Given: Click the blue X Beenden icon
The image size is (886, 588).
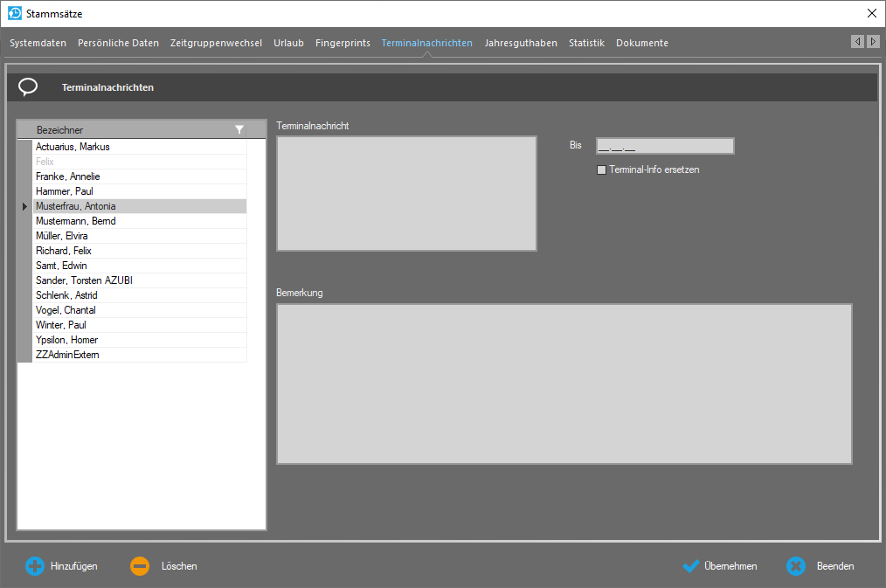Looking at the screenshot, I should click(795, 566).
